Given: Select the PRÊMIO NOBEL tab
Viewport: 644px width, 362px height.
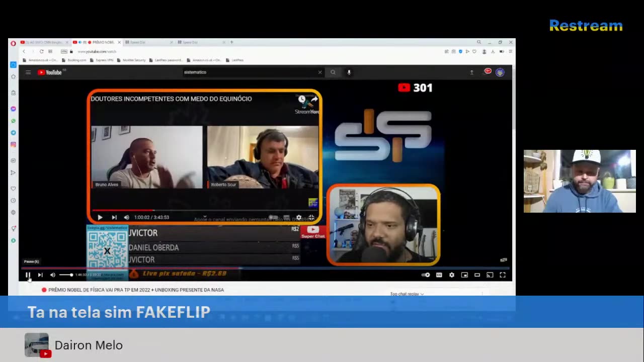Looking at the screenshot, I should [97, 42].
